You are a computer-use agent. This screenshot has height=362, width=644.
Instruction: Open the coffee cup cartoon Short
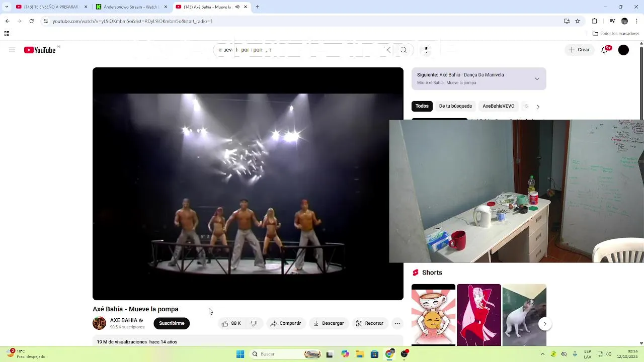pos(433,315)
